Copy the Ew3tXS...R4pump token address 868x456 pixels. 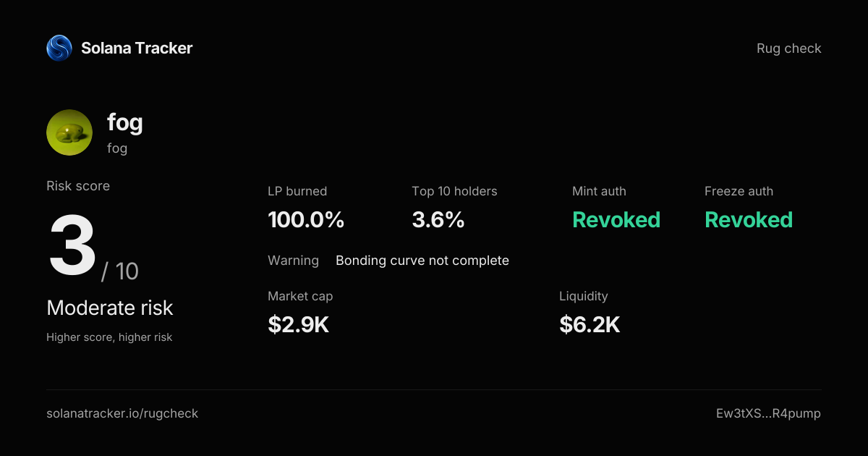(768, 413)
